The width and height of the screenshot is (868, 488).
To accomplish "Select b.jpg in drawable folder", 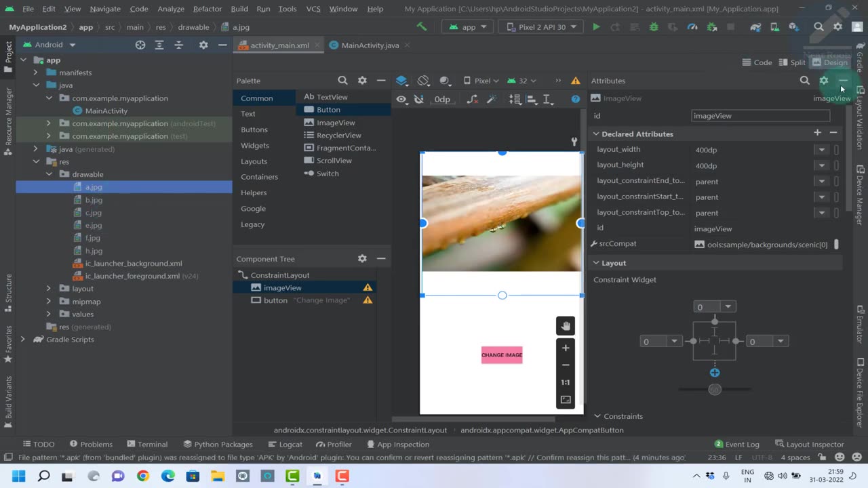I will [94, 200].
